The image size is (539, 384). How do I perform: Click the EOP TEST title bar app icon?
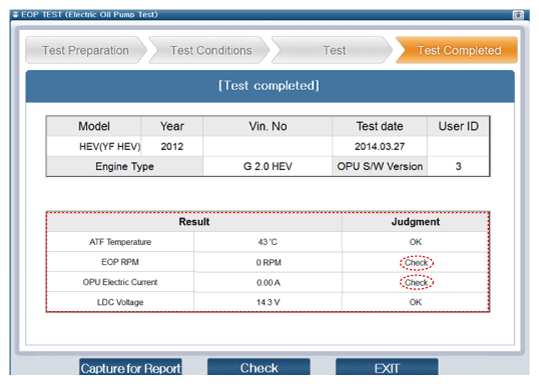[15, 14]
